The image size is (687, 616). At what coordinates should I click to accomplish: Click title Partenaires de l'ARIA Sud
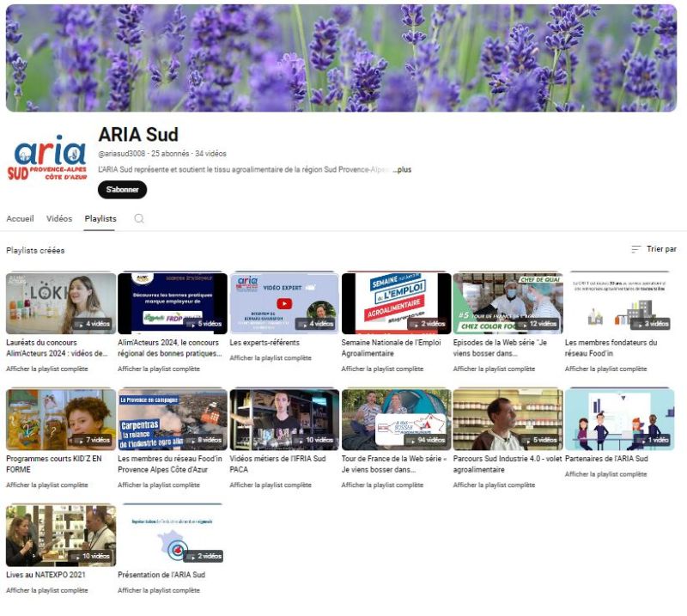[606, 459]
